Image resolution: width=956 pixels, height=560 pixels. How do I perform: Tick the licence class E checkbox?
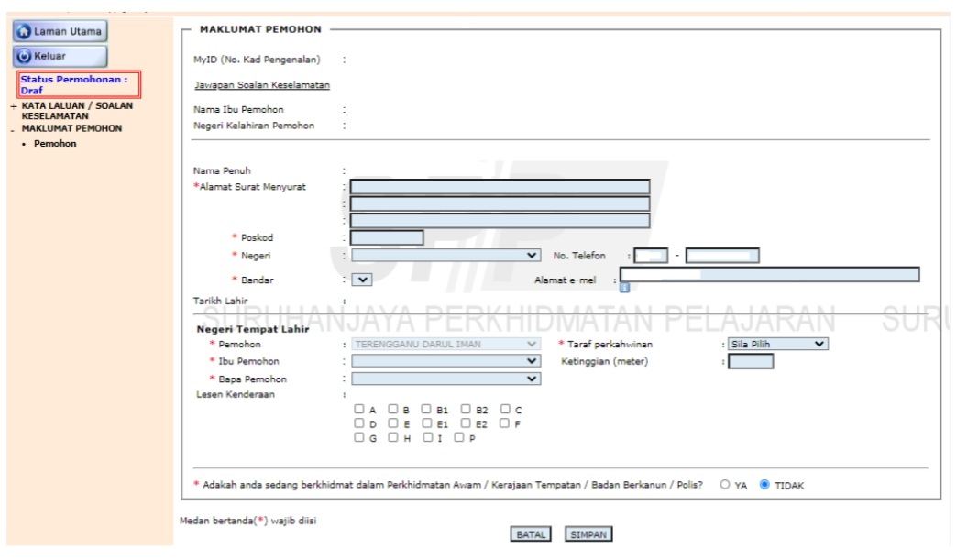[x=393, y=423]
